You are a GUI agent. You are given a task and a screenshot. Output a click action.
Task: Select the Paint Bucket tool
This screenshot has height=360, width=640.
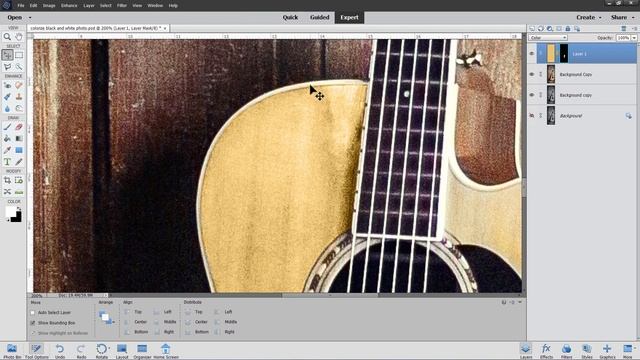[7, 138]
